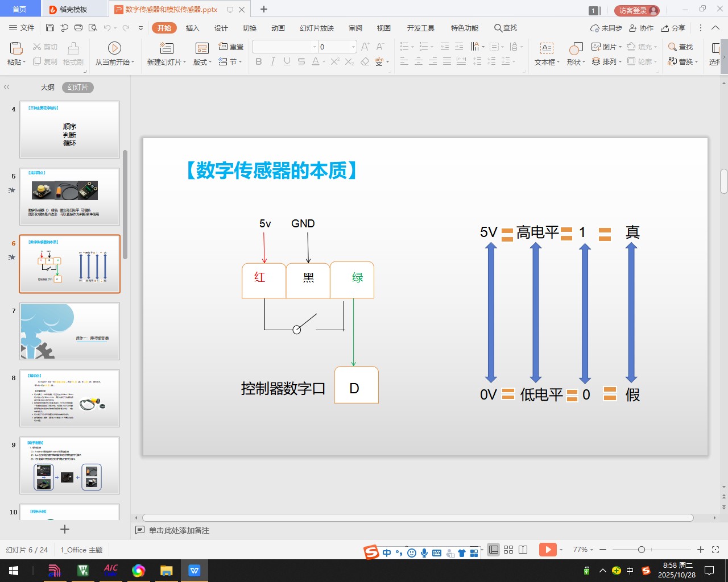Toggle Italic formatting button
Image resolution: width=728 pixels, height=582 pixels.
[x=273, y=61]
